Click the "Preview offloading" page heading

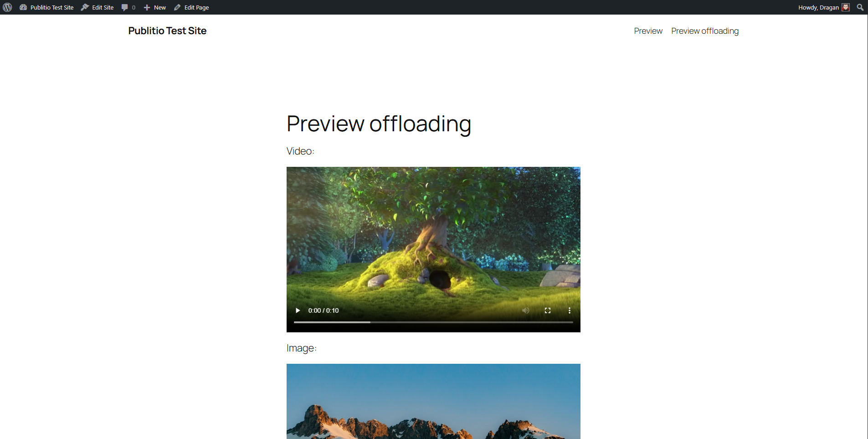[x=379, y=124]
